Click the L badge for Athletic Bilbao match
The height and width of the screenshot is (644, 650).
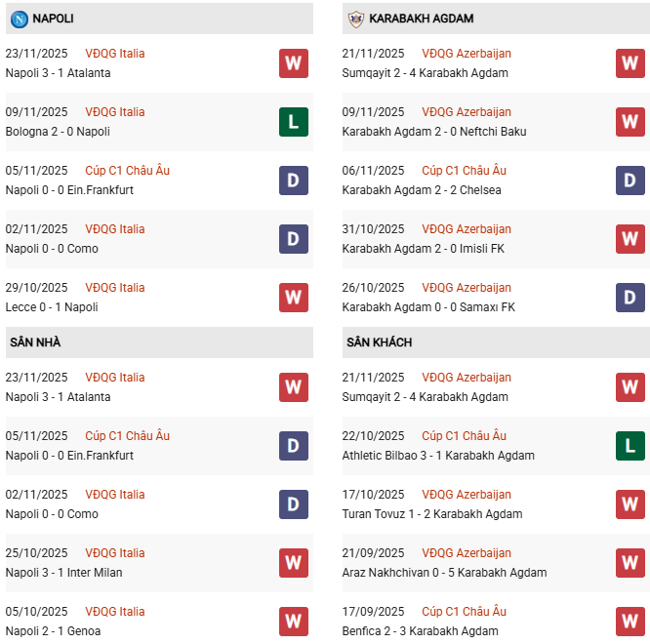point(630,446)
